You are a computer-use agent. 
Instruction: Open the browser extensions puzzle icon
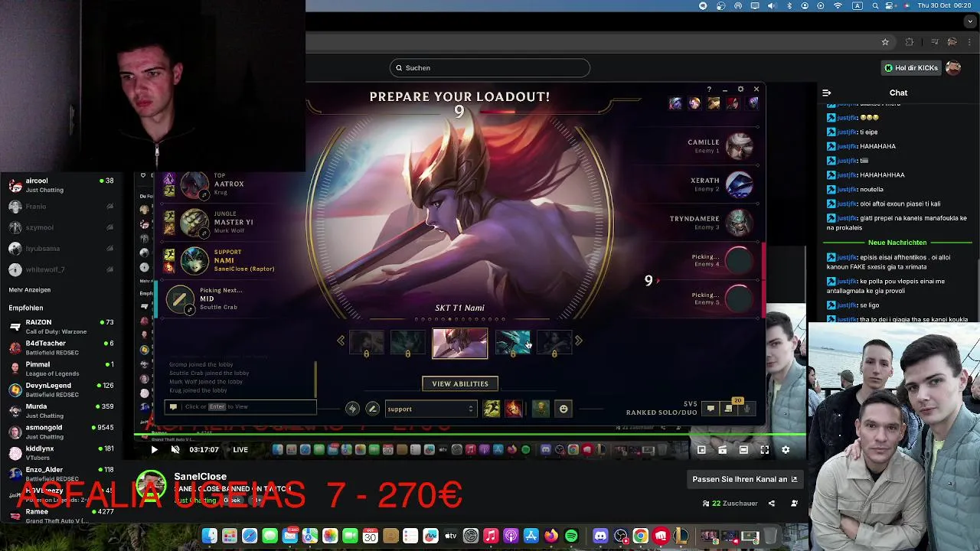point(910,42)
